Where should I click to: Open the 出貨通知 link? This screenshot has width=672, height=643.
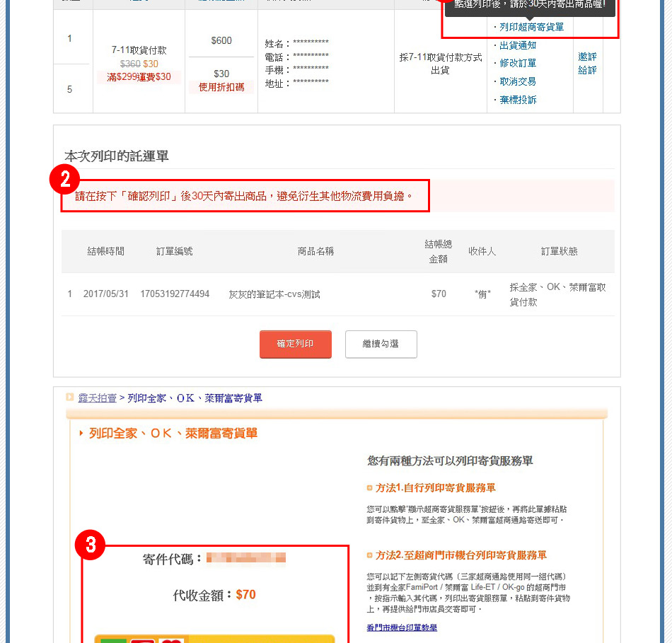click(x=518, y=45)
